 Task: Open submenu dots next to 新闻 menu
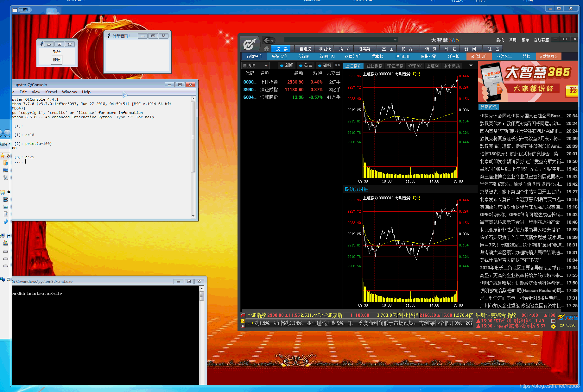point(480,49)
